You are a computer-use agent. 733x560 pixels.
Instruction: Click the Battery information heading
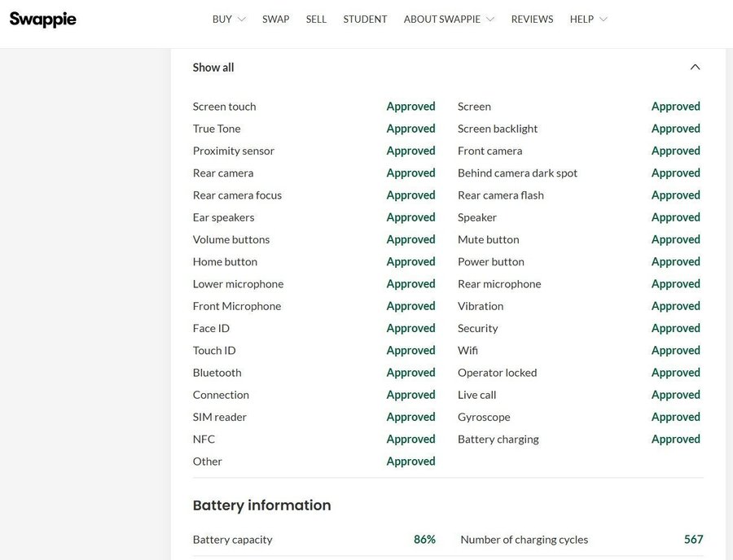pyautogui.click(x=261, y=505)
